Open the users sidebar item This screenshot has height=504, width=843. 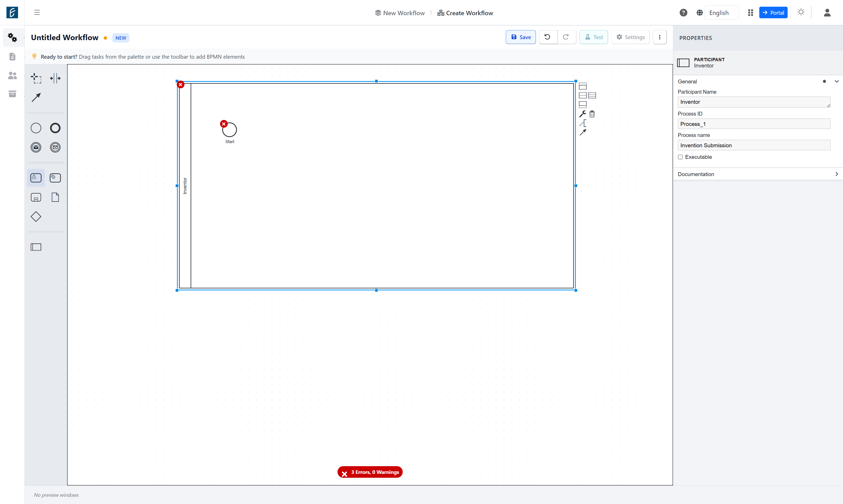12,75
